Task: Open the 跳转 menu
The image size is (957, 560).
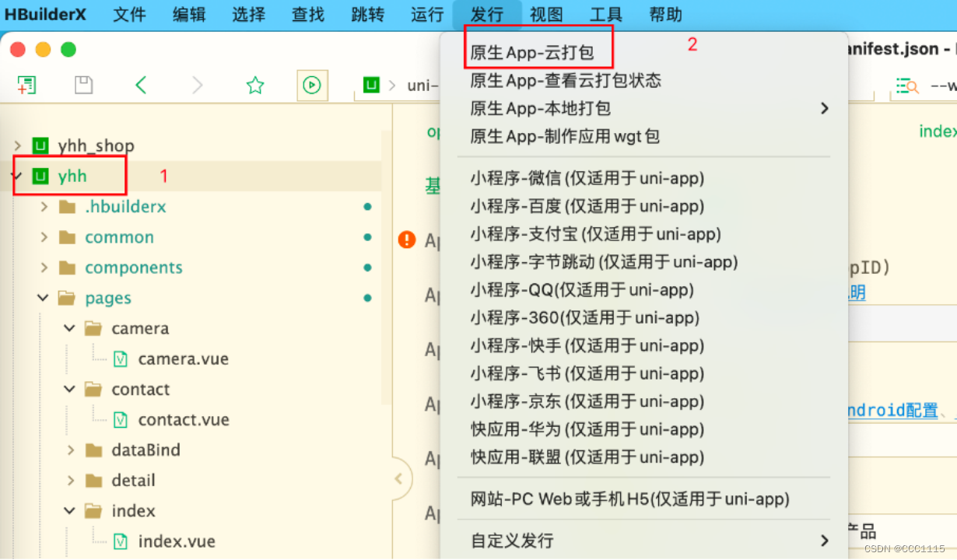Action: (368, 14)
